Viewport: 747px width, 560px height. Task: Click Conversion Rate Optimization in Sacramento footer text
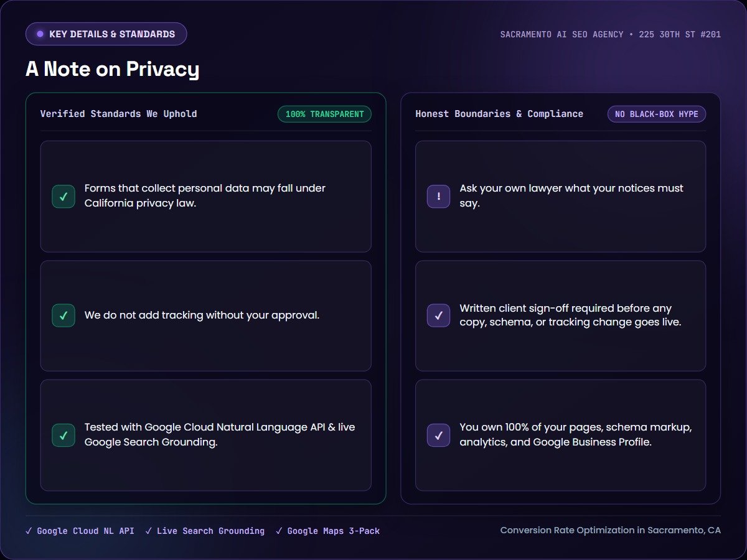coord(611,531)
